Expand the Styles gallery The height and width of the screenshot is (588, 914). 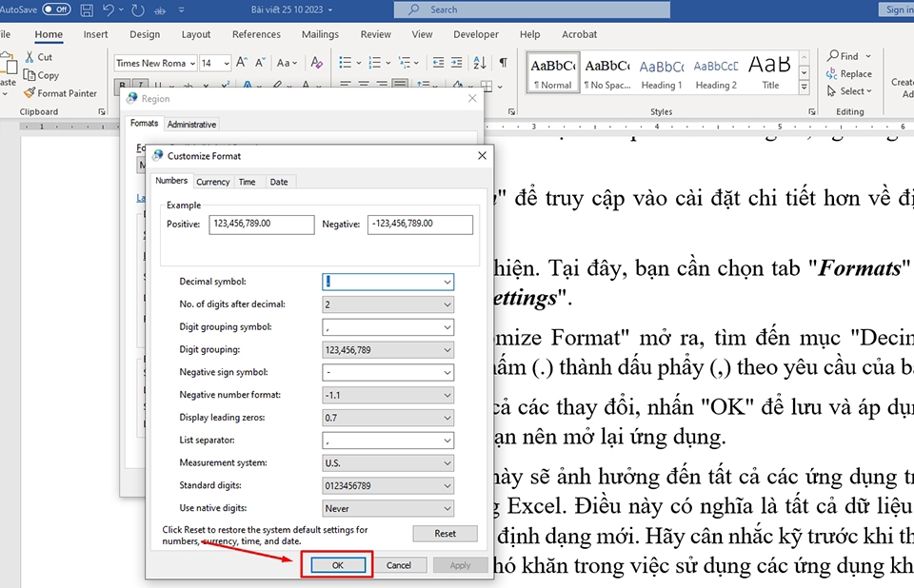click(x=804, y=88)
